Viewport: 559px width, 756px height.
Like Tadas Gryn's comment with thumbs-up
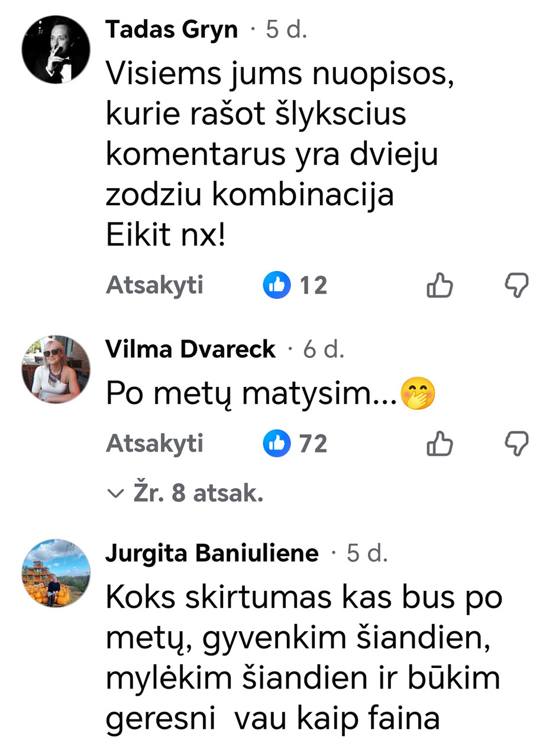(440, 286)
